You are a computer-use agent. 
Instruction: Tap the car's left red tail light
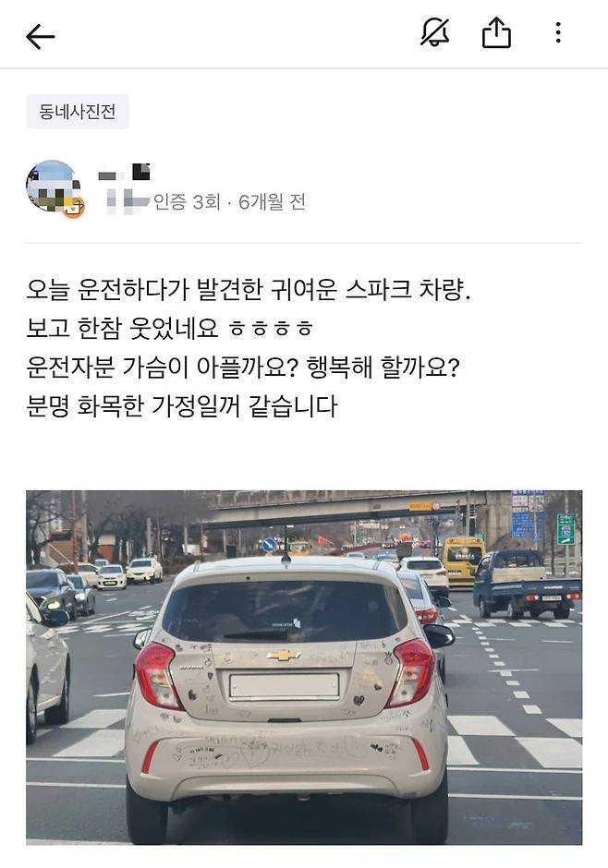[x=157, y=675]
